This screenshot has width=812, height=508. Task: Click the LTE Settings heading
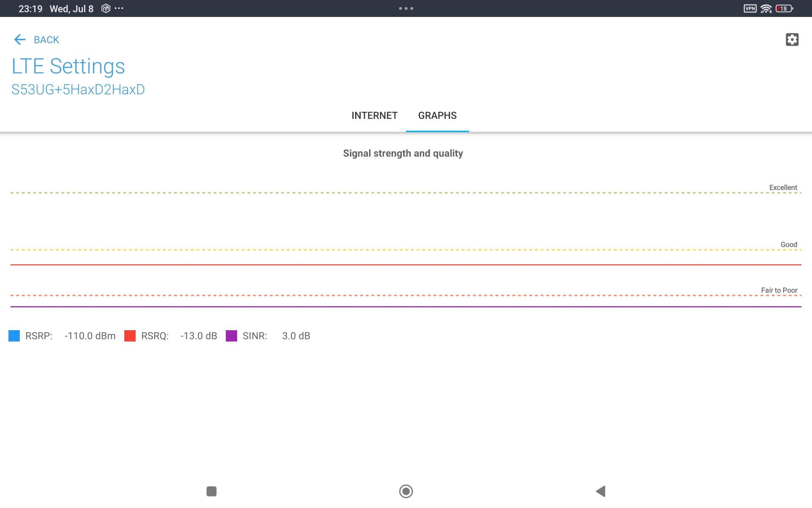pos(68,66)
